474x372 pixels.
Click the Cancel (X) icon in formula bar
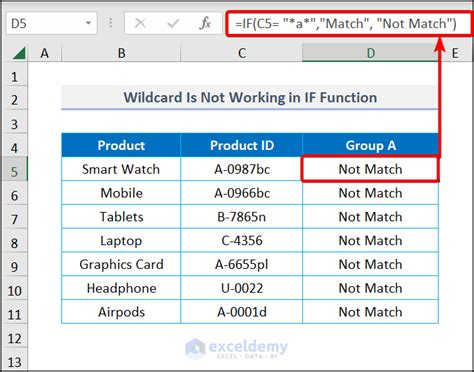[140, 24]
